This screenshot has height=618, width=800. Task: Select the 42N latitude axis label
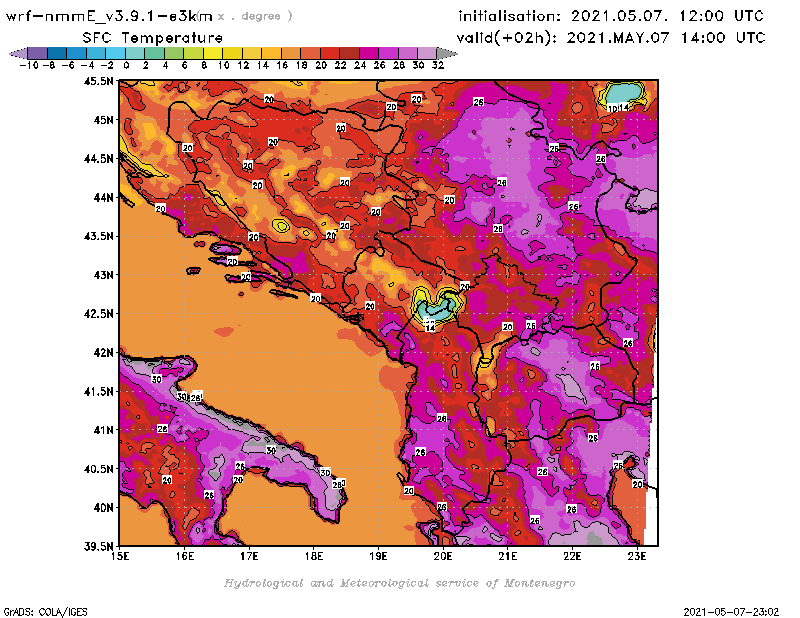[x=103, y=353]
